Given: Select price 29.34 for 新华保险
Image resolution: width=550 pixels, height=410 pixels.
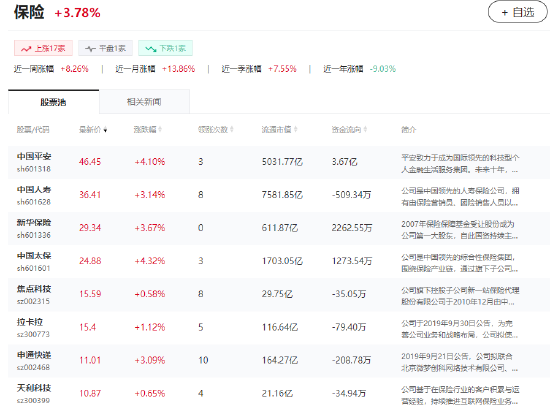Looking at the screenshot, I should 90,228.
